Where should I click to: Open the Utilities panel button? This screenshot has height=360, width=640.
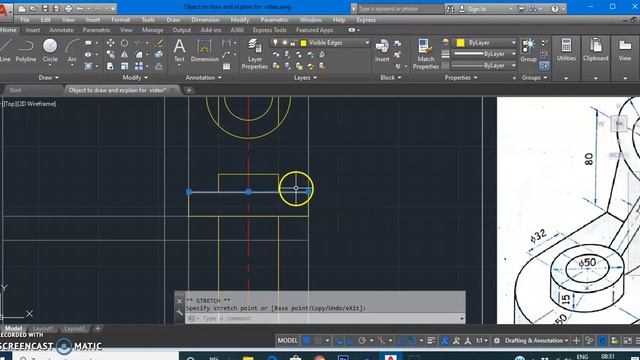click(566, 51)
